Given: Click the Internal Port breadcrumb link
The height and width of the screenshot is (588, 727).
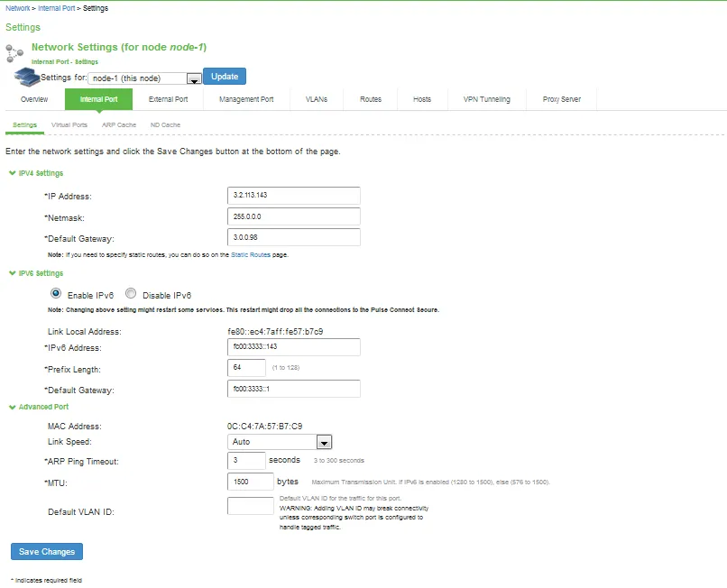Looking at the screenshot, I should pos(57,8).
